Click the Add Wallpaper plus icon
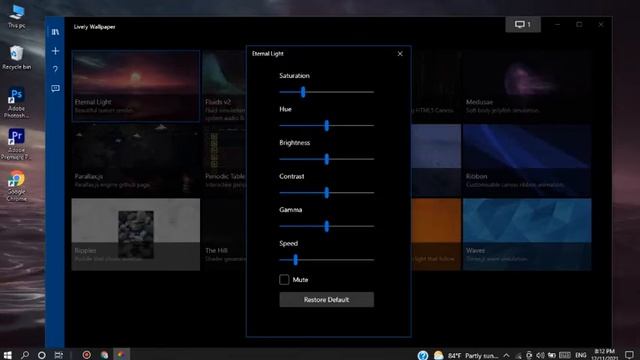Viewport: 640px width, 360px height. [55, 51]
